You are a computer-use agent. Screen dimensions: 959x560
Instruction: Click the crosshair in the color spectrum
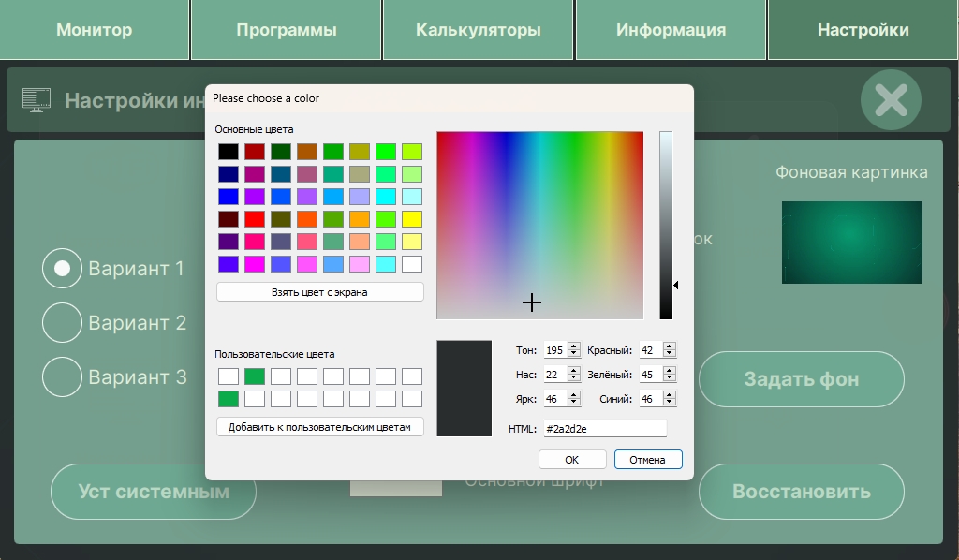(532, 302)
